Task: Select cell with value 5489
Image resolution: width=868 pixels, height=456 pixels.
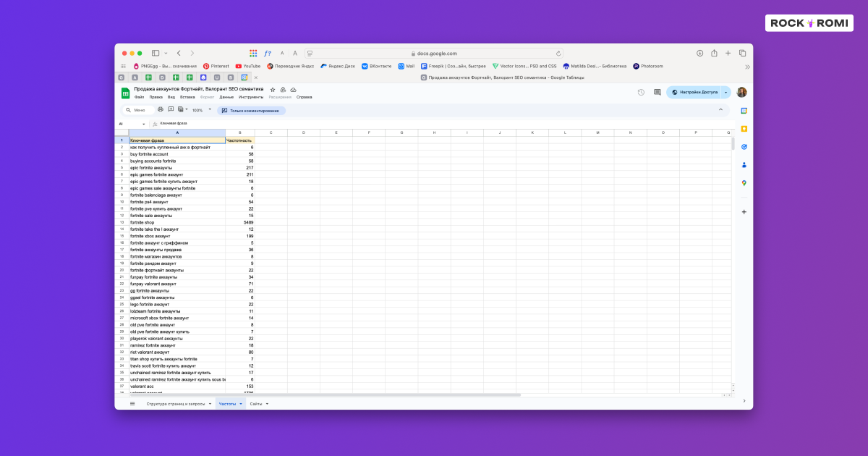Action: point(240,222)
